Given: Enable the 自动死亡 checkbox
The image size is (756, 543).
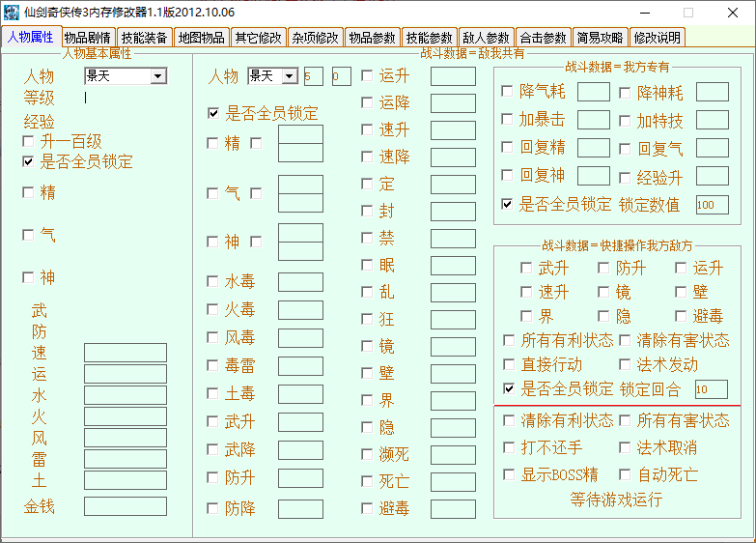Looking at the screenshot, I should tap(625, 475).
